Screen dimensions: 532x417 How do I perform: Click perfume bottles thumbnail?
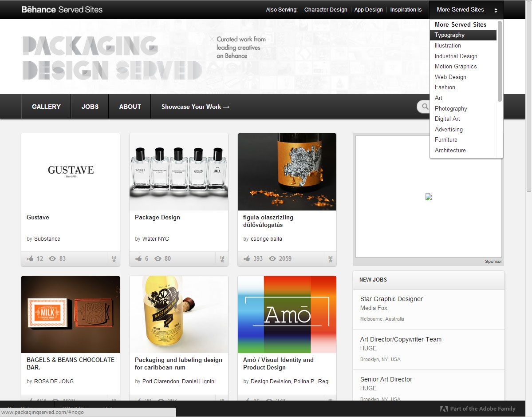click(x=179, y=172)
